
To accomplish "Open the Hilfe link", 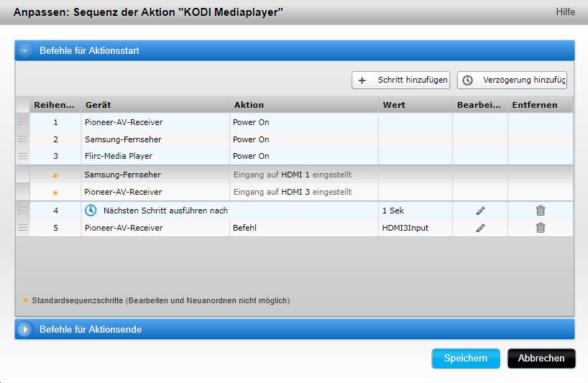I will (x=565, y=12).
